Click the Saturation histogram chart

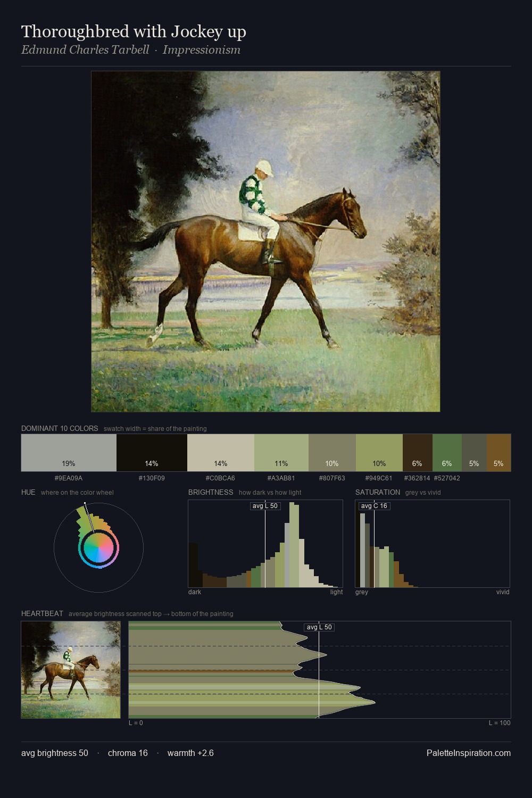coord(433,544)
